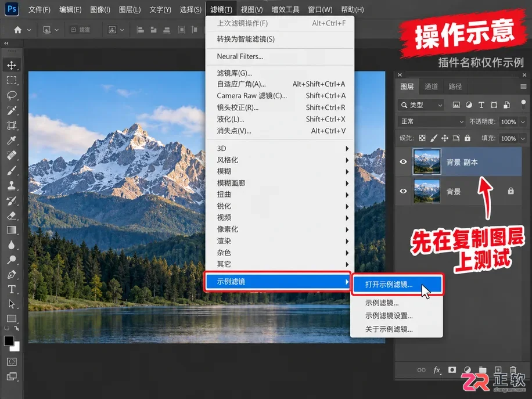Toggle lock transparent pixels
532x399 pixels.
click(422, 138)
